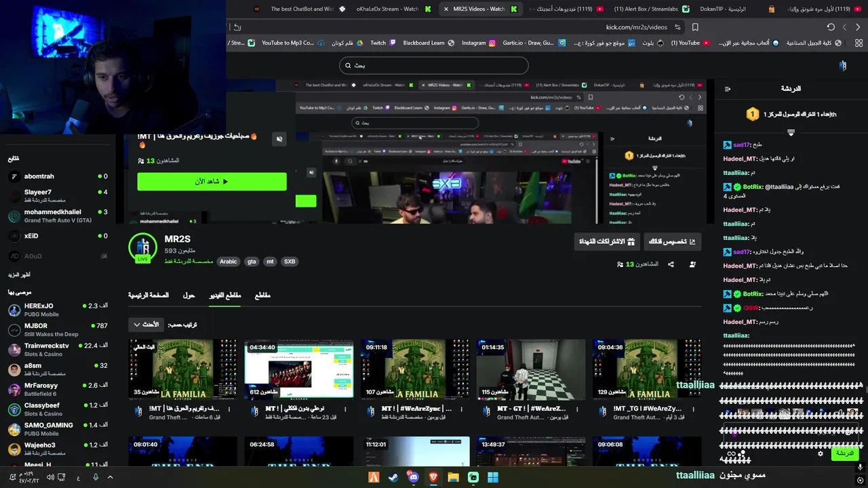Go forward using browser forward arrow
Viewport: 868px width, 488px height.
[844, 27]
